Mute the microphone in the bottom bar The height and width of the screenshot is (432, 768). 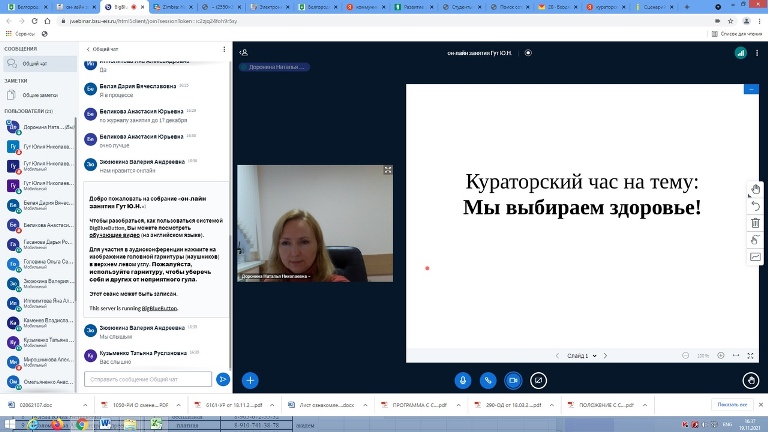pos(463,380)
